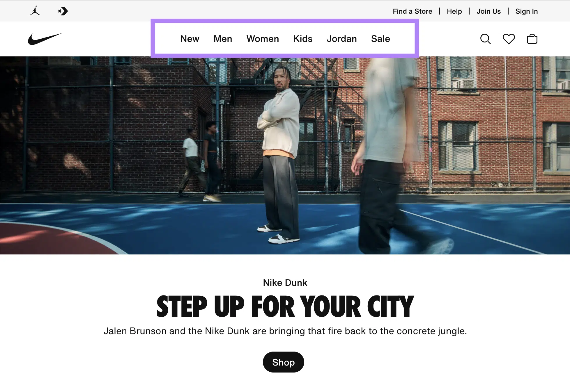
Task: Expand the Men navigation menu
Action: click(222, 39)
